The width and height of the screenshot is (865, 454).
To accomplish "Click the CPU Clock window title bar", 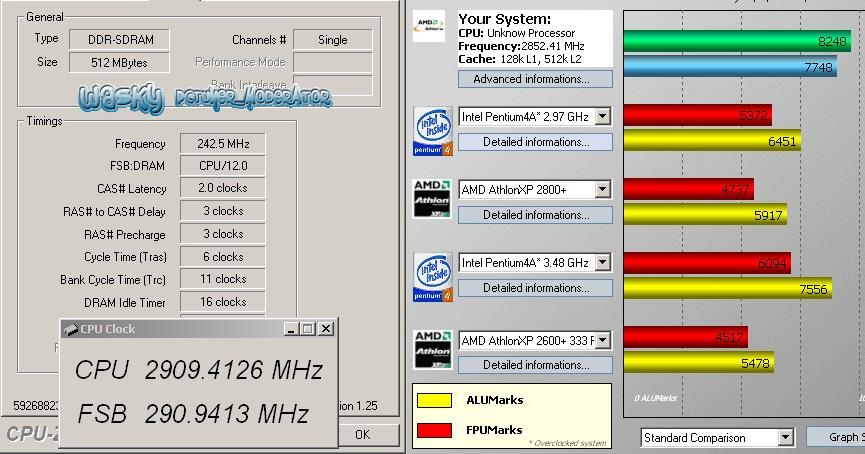I will pyautogui.click(x=199, y=329).
